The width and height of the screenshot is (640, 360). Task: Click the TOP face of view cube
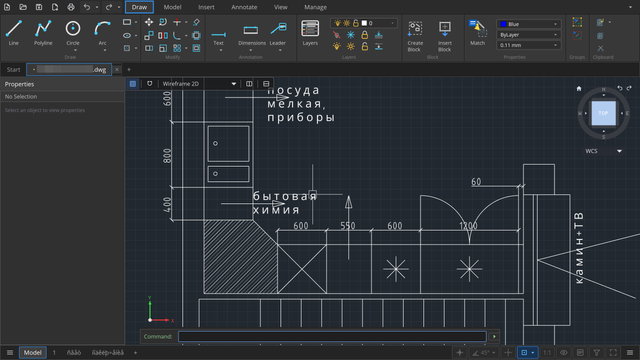coord(604,113)
